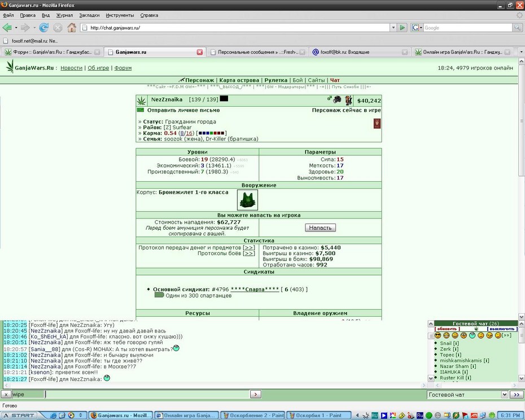Click the stop loading icon

point(58,28)
